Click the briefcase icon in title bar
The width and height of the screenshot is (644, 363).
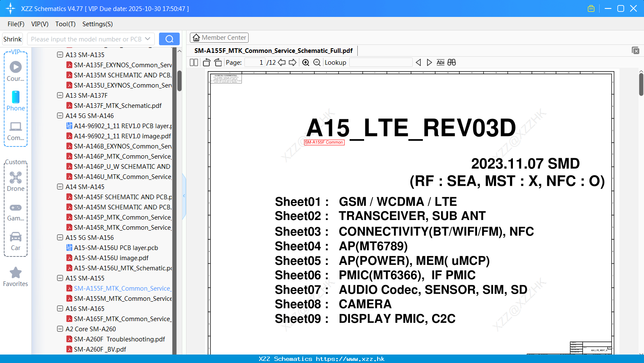coord(591,8)
